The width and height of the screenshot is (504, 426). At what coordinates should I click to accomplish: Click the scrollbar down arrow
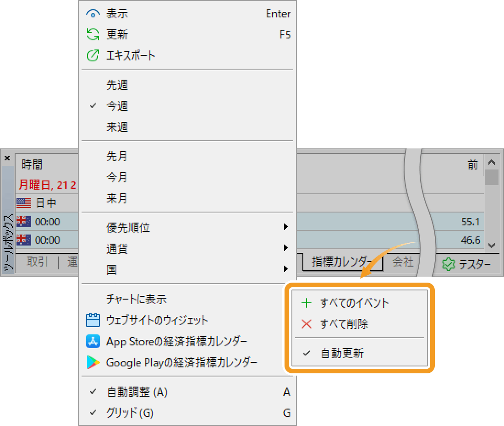pyautogui.click(x=492, y=246)
